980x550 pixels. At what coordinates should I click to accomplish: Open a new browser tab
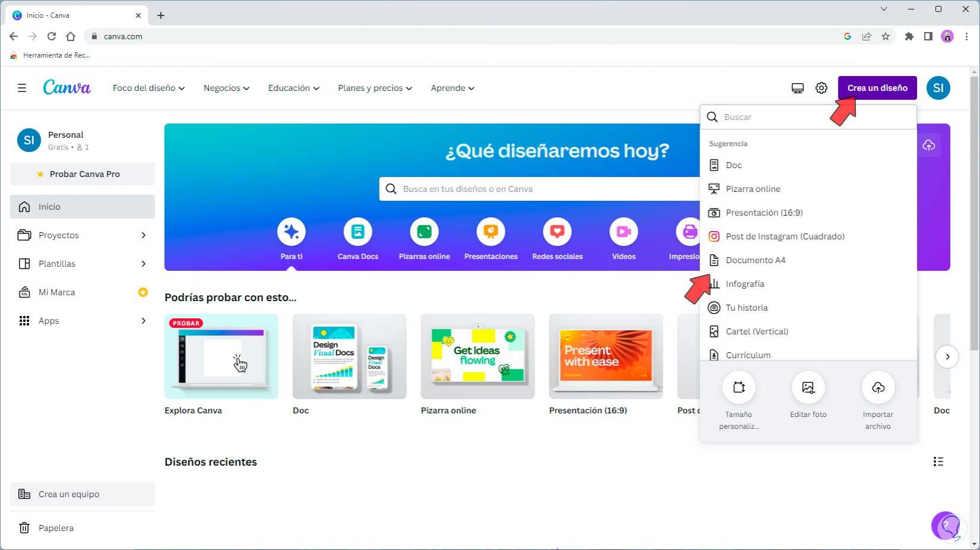click(x=161, y=15)
